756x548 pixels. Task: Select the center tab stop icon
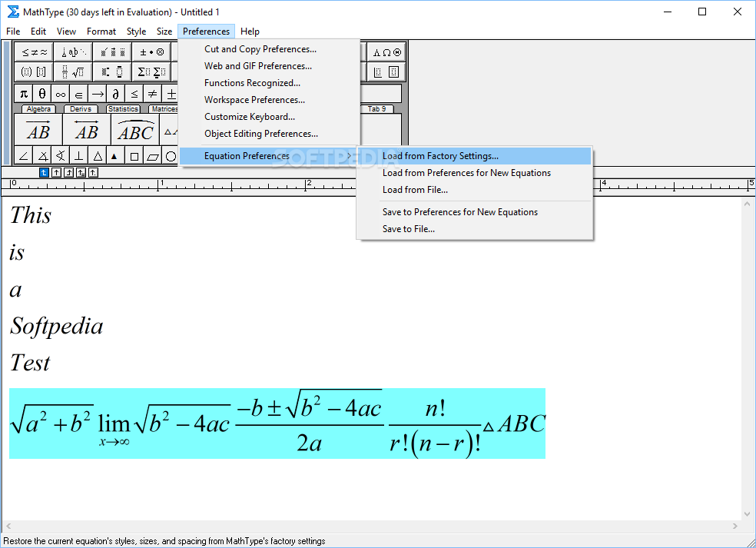pos(56,172)
